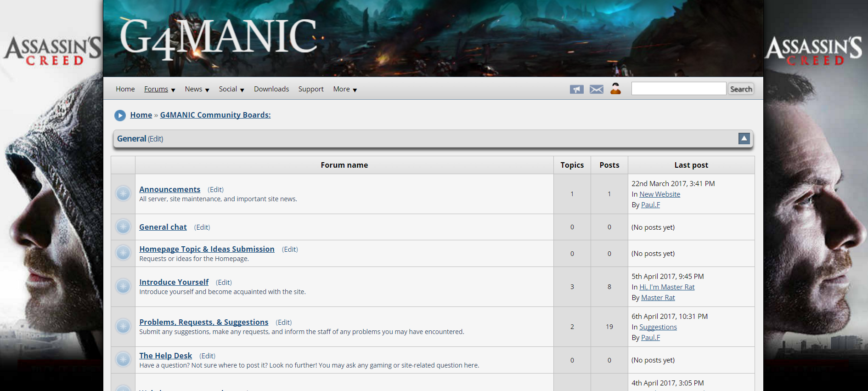Open Hi, I'm Master Rat post
This screenshot has width=868, height=391.
(x=667, y=287)
